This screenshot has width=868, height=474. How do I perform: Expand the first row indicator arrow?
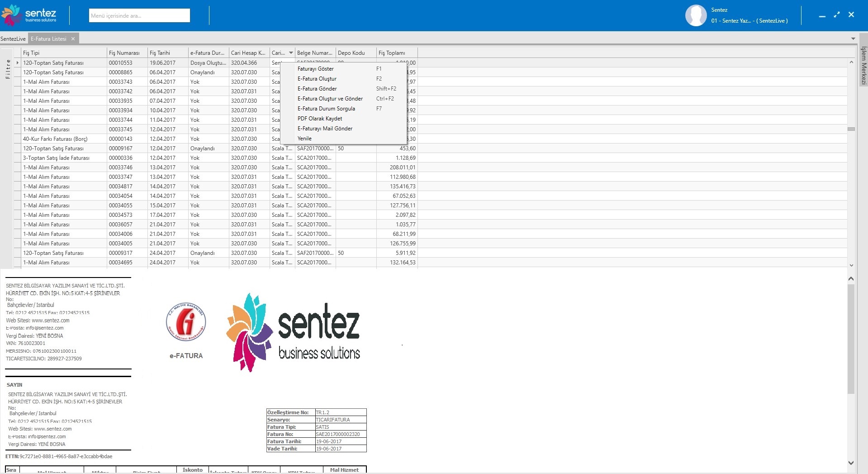(x=18, y=63)
